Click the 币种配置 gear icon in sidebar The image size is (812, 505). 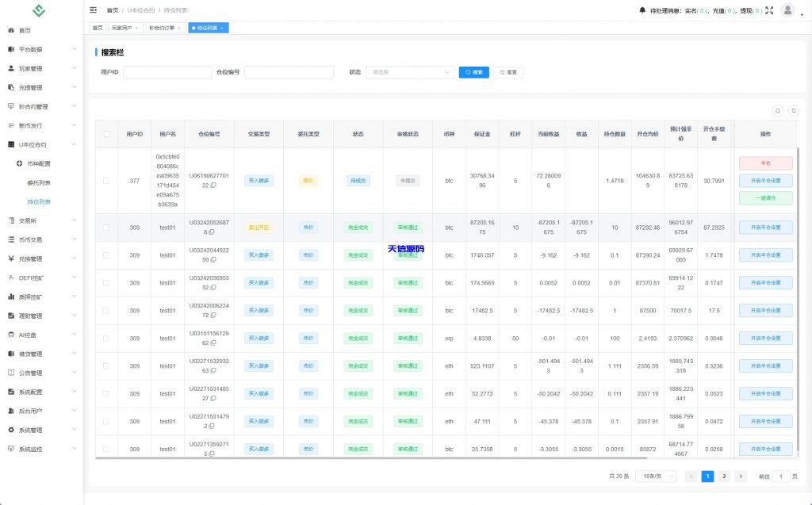(x=19, y=163)
